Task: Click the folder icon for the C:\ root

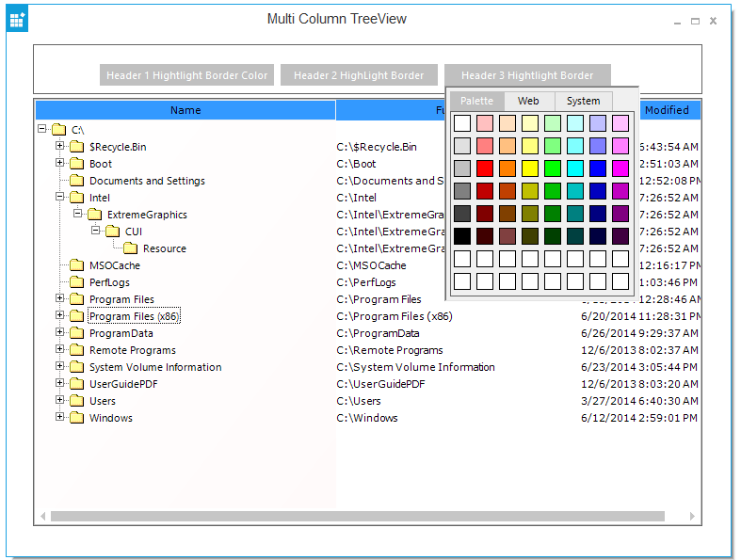Action: pyautogui.click(x=58, y=130)
